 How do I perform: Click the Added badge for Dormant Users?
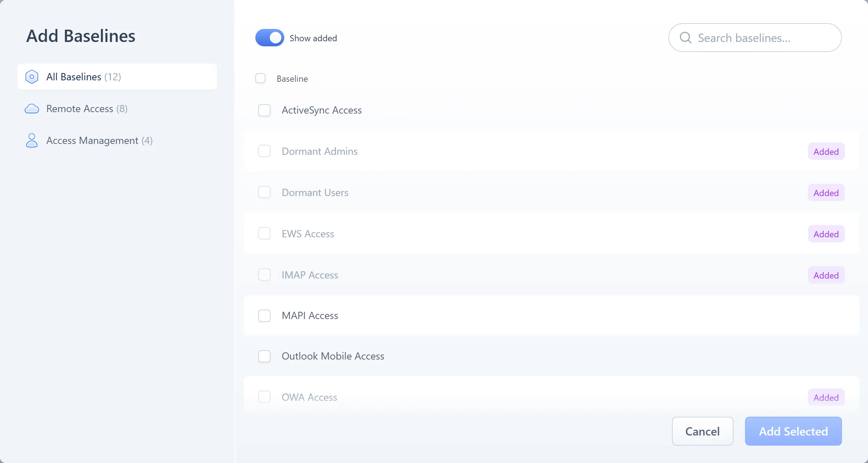tap(826, 193)
